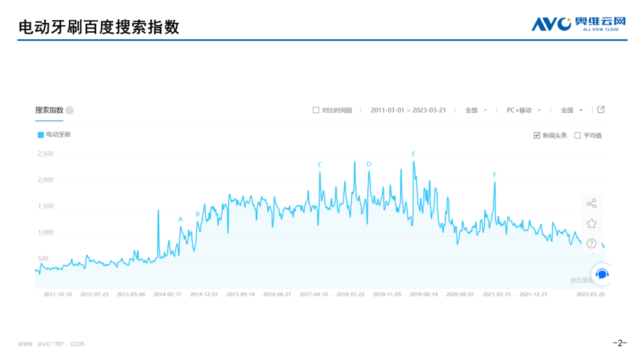
Task: Click the x-axis date 2018-01-22
Action: tap(351, 294)
